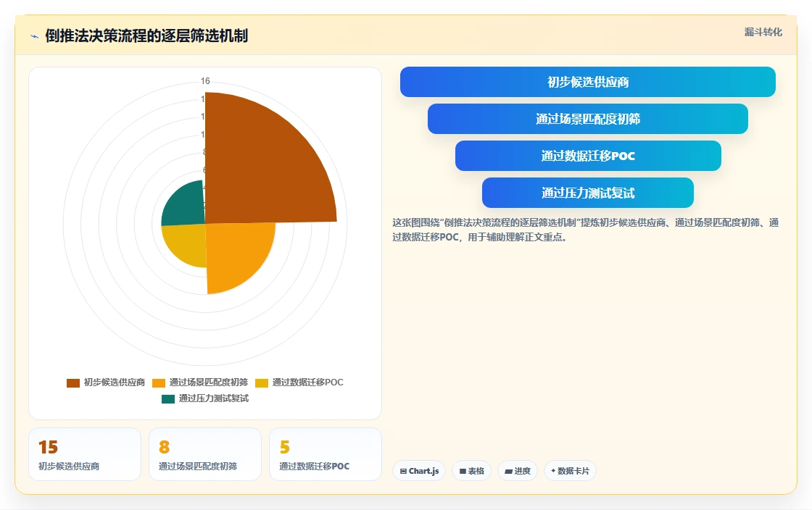
Task: Click the 通过数据迁移POC funnel bar
Action: tap(588, 156)
